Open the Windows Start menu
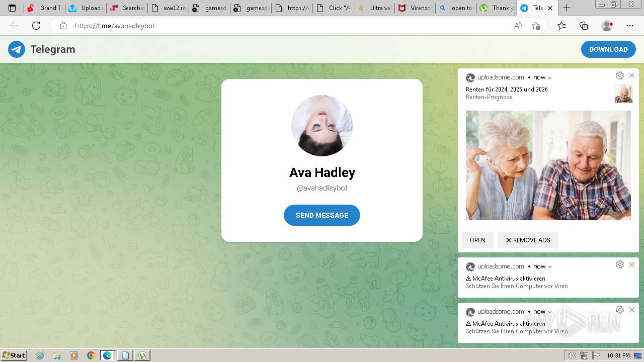This screenshot has width=644, height=362. 14,355
